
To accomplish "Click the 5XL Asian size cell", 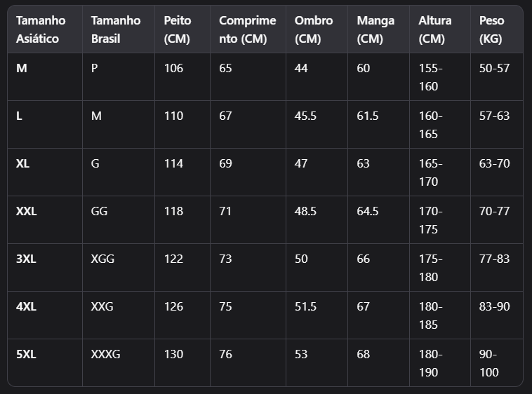I will tap(26, 354).
